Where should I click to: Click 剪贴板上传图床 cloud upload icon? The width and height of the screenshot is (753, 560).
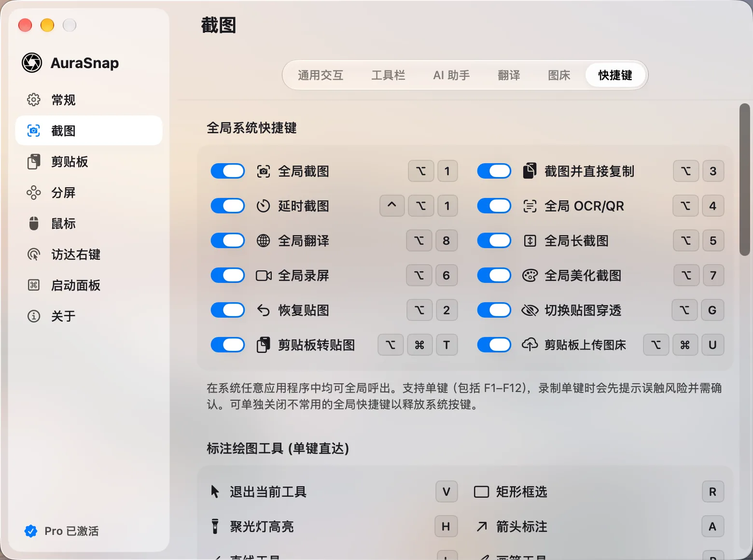tap(530, 345)
